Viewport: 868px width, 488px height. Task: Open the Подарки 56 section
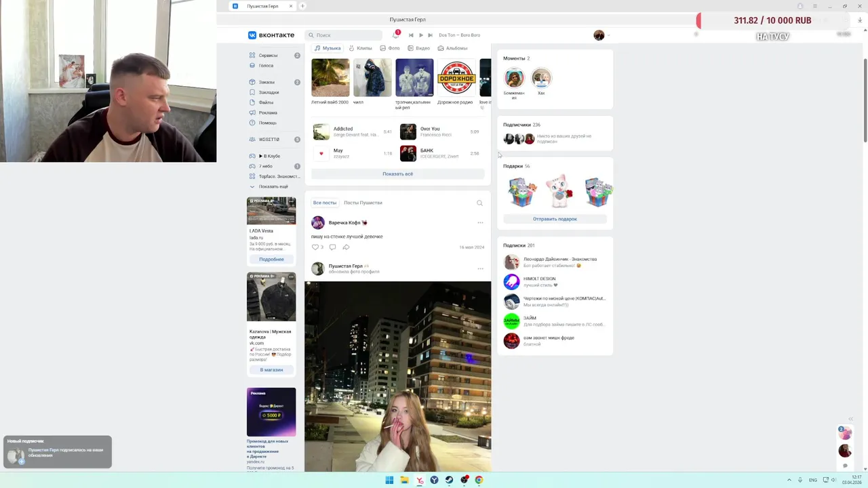(517, 166)
